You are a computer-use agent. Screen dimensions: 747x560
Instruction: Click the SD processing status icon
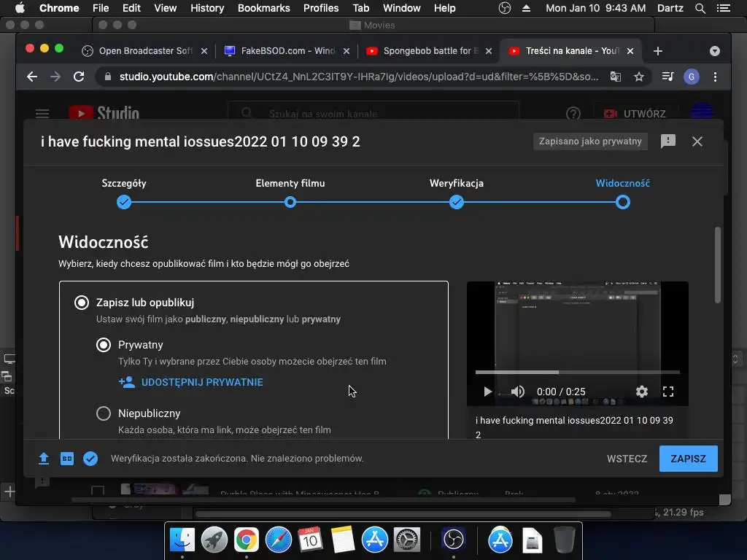tap(66, 459)
